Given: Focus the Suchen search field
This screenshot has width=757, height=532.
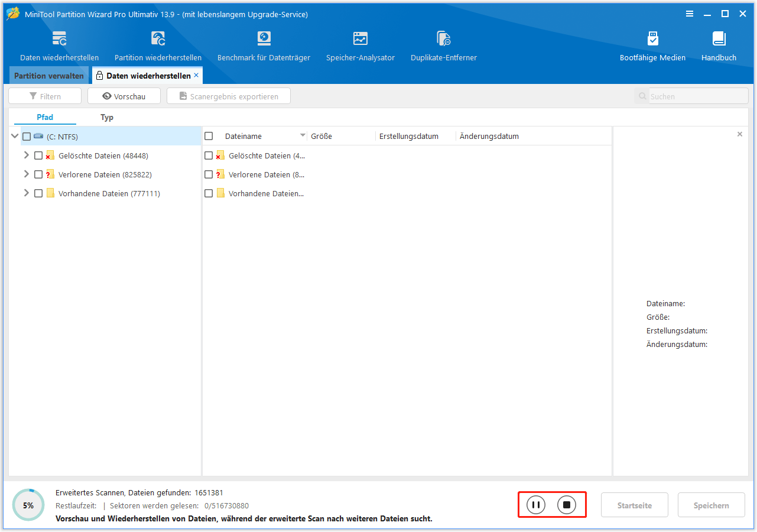Looking at the screenshot, I should pos(698,96).
